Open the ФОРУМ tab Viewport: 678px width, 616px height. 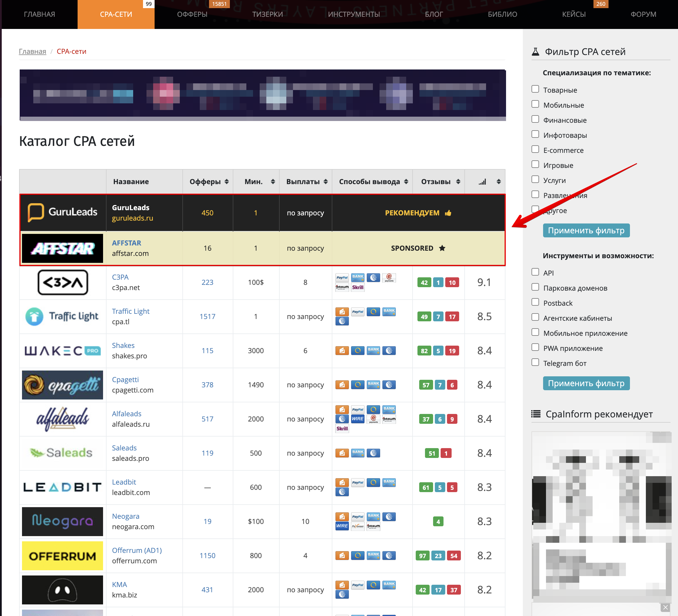[643, 14]
